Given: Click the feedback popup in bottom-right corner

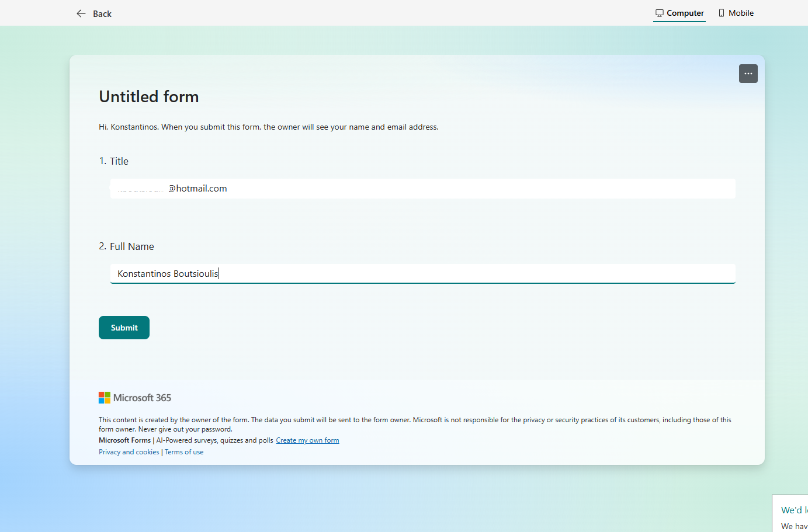Looking at the screenshot, I should 792,515.
